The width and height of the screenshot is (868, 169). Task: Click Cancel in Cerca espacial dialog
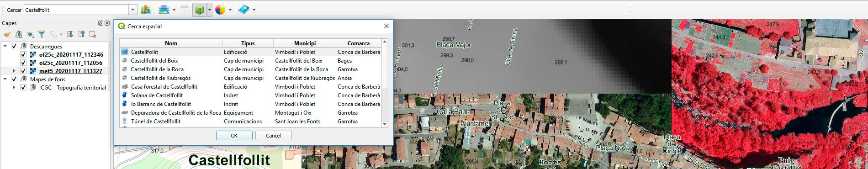(273, 136)
